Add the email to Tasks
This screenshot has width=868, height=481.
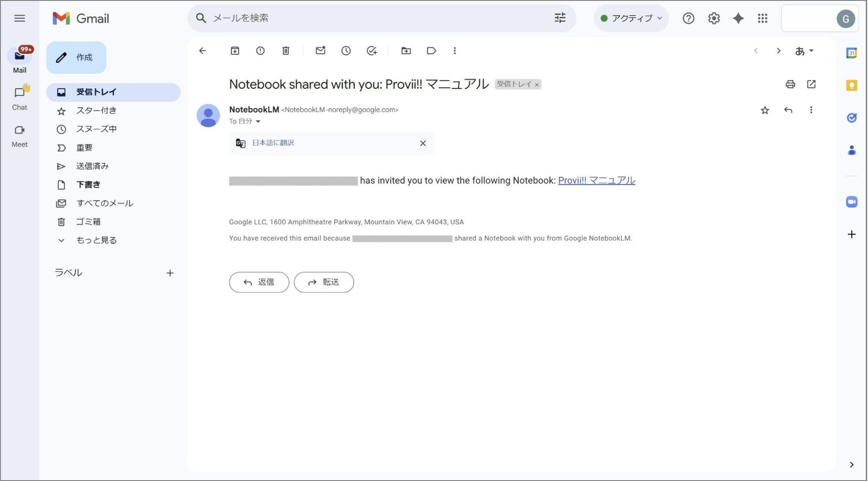tap(372, 51)
